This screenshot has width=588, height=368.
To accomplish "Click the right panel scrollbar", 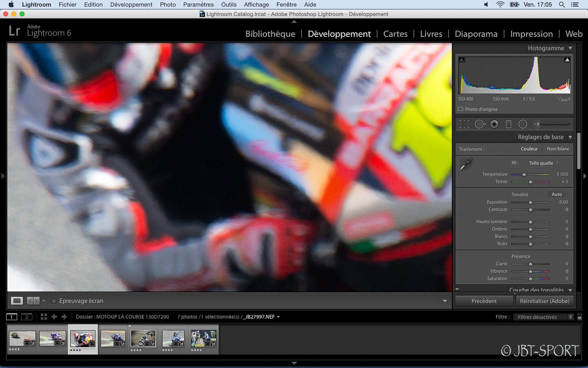I will coord(579,151).
